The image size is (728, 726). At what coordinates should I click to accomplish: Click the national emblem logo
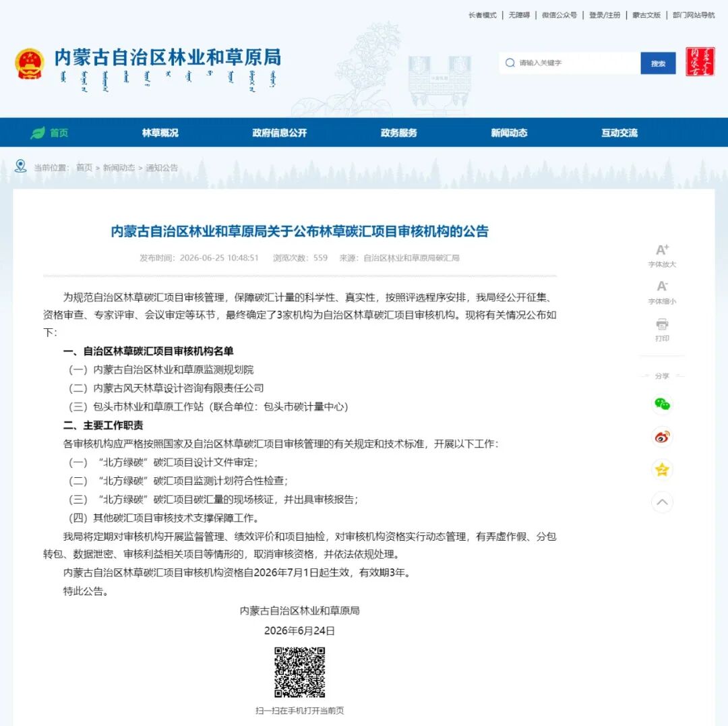30,63
